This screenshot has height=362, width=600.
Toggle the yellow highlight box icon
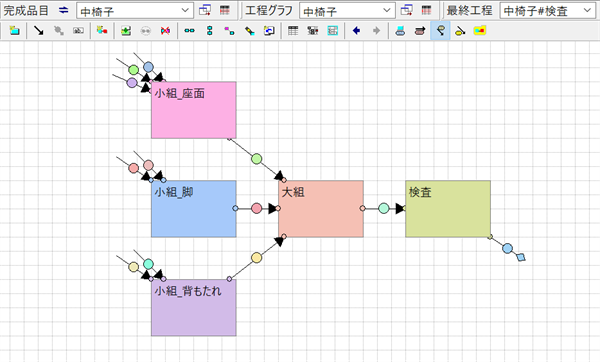tap(479, 31)
